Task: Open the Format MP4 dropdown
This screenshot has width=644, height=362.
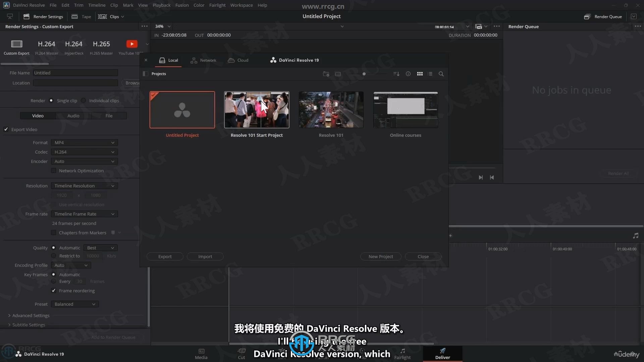Action: (84, 142)
